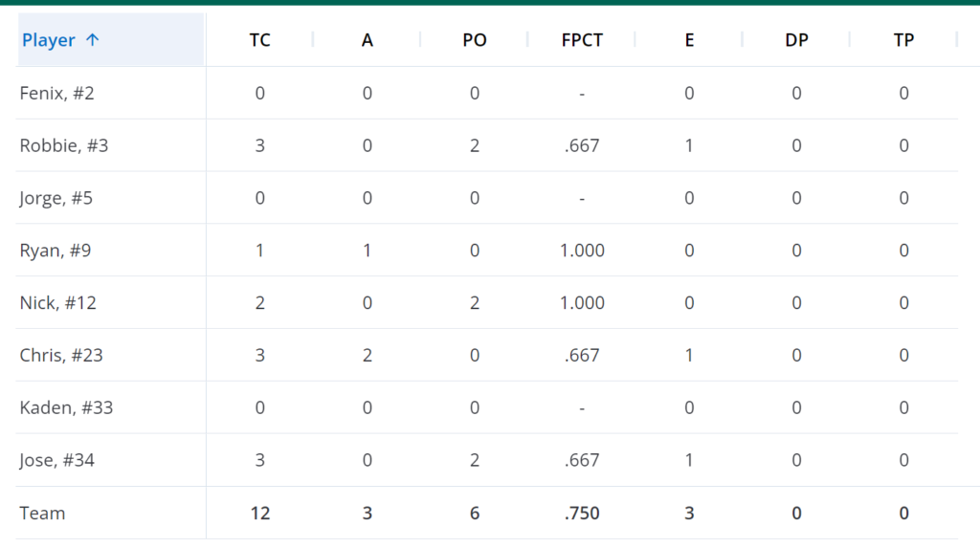This screenshot has width=980, height=548.
Task: Sort by the E column header
Action: (x=689, y=40)
